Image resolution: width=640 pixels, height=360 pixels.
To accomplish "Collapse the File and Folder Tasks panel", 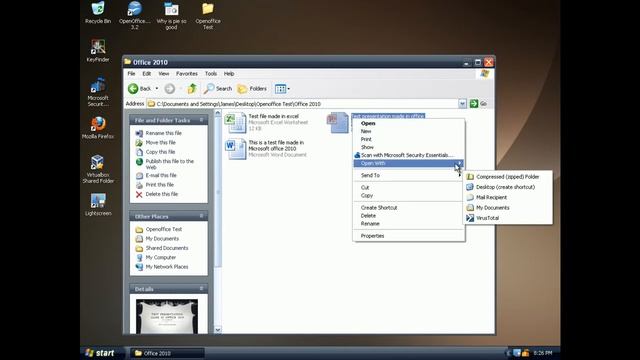I will pyautogui.click(x=201, y=120).
